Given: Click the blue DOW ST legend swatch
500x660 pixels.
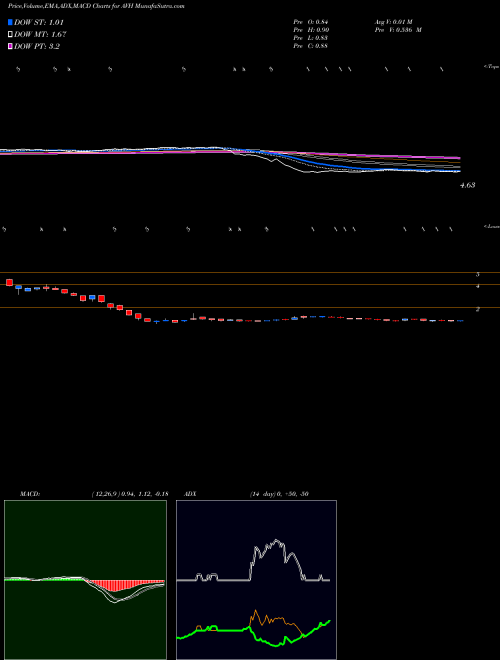Looking at the screenshot, I should (x=11, y=22).
